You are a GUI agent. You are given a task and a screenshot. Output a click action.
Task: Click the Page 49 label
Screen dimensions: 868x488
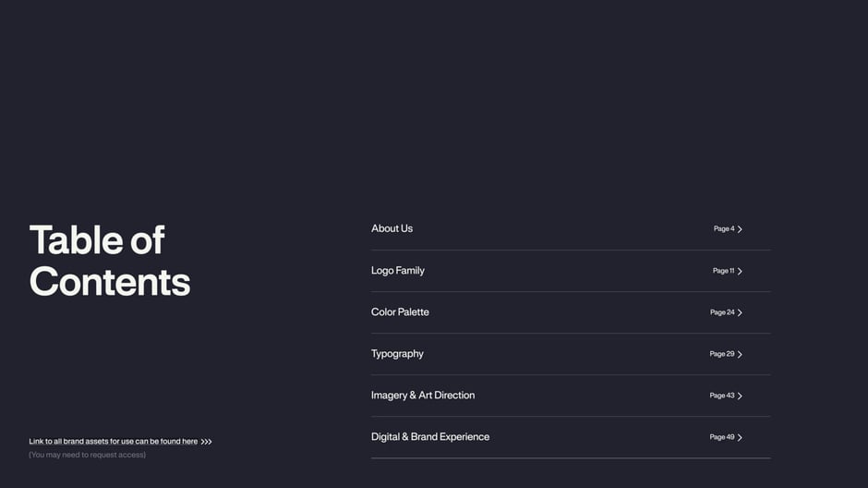click(x=722, y=437)
